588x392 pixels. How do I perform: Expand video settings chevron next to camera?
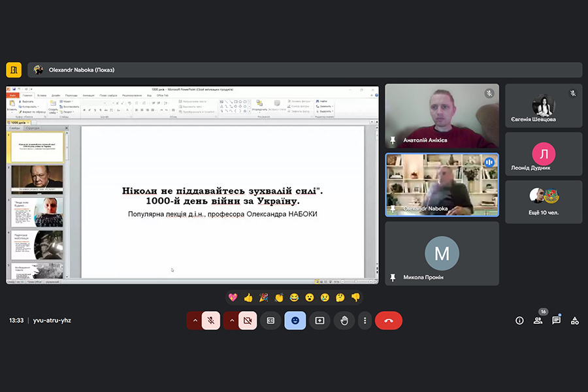[232, 321]
